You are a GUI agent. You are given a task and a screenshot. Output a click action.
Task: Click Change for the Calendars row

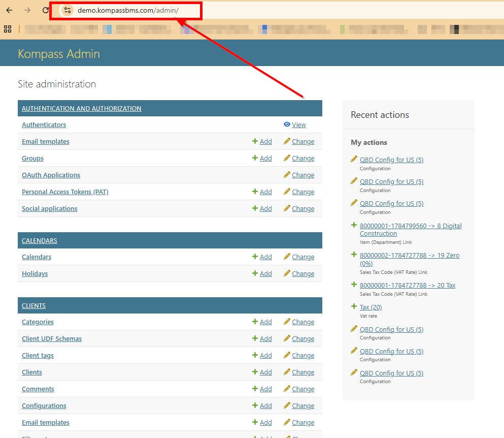point(299,257)
